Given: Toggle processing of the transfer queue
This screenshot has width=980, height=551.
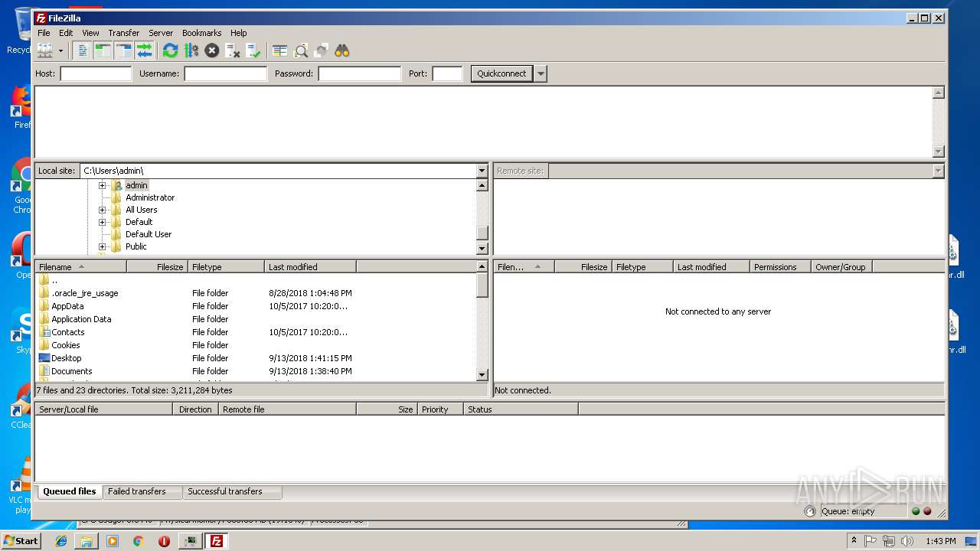Looking at the screenshot, I should coord(191,51).
